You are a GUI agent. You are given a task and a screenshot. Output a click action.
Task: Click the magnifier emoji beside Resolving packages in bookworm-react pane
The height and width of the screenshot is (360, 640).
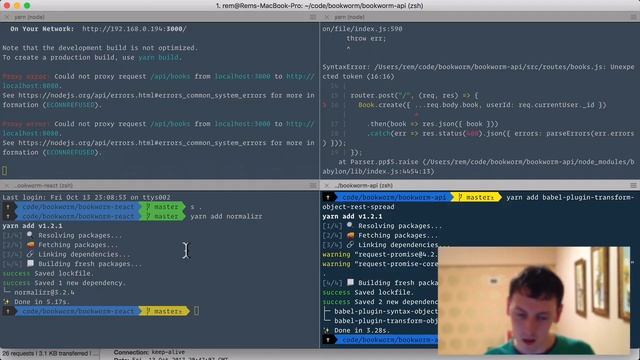(x=30, y=235)
